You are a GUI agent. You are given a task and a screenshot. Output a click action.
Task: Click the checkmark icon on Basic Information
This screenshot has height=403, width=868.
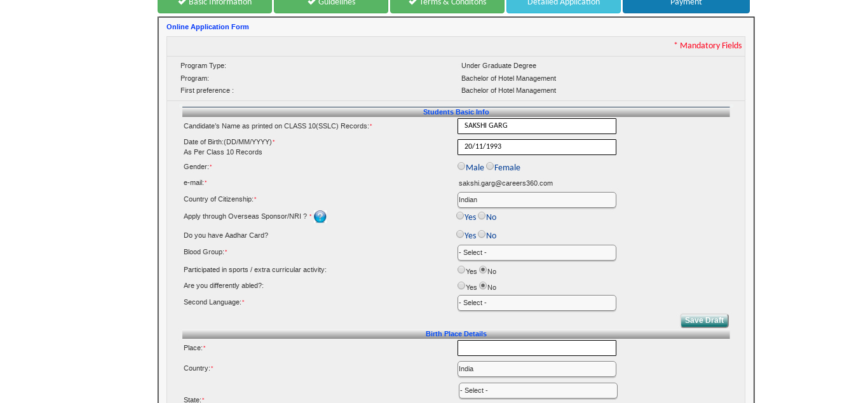click(182, 1)
